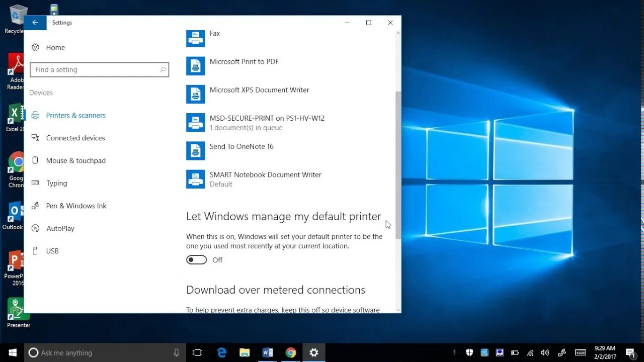
Task: Click Home in the Settings sidebar
Action: pos(55,47)
